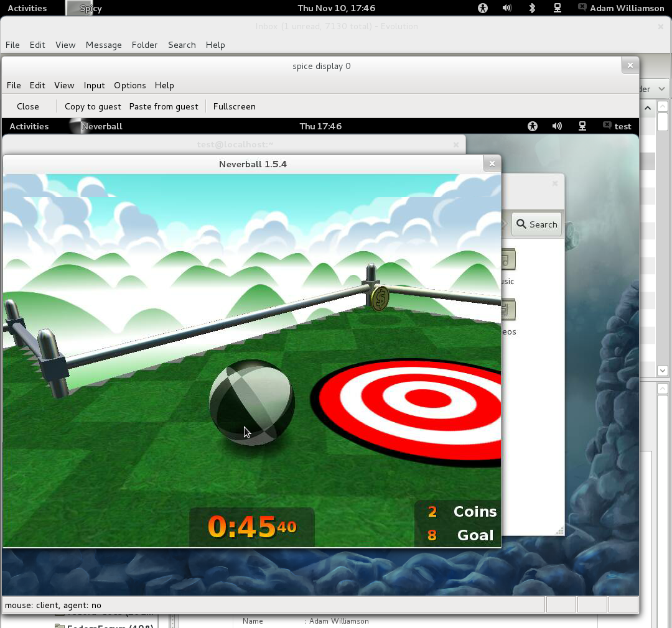672x628 pixels.
Task: Open the Spicy application menu
Action: (x=85, y=8)
